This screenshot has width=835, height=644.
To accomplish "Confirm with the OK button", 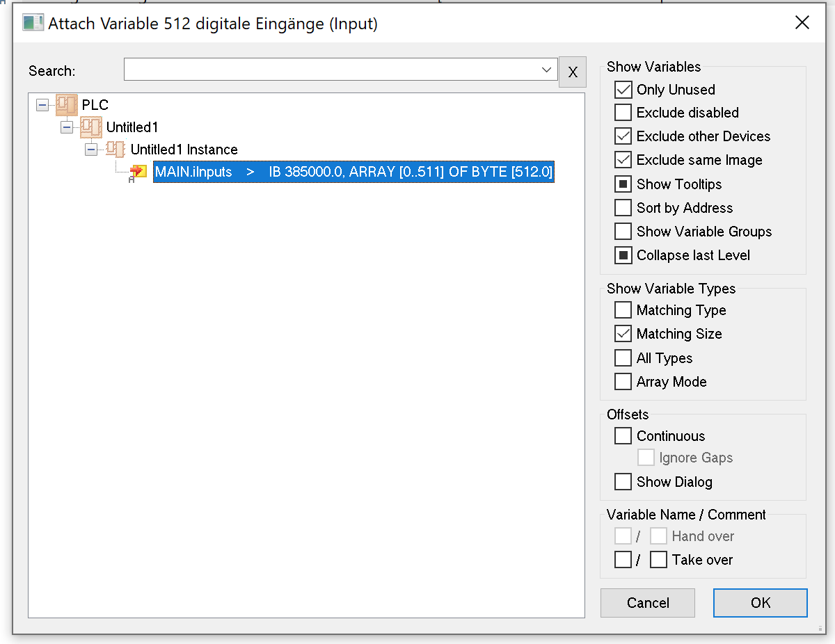I will pos(761,603).
